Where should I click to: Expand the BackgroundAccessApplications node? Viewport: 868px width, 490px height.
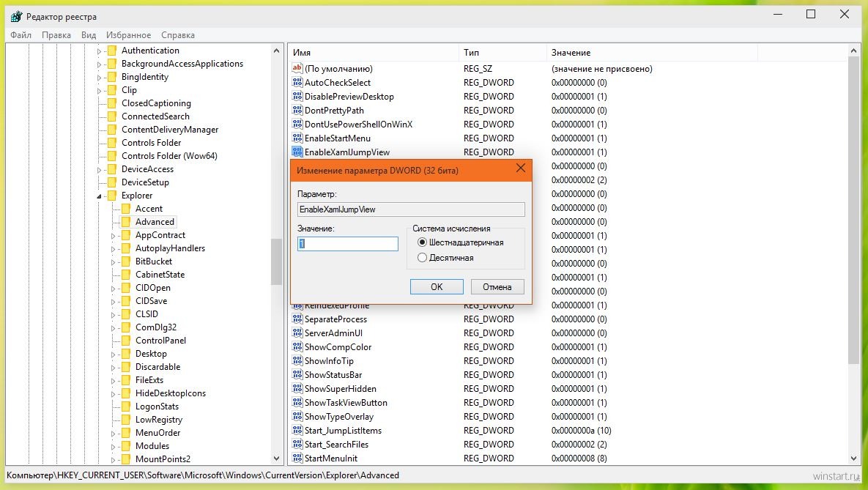point(99,64)
